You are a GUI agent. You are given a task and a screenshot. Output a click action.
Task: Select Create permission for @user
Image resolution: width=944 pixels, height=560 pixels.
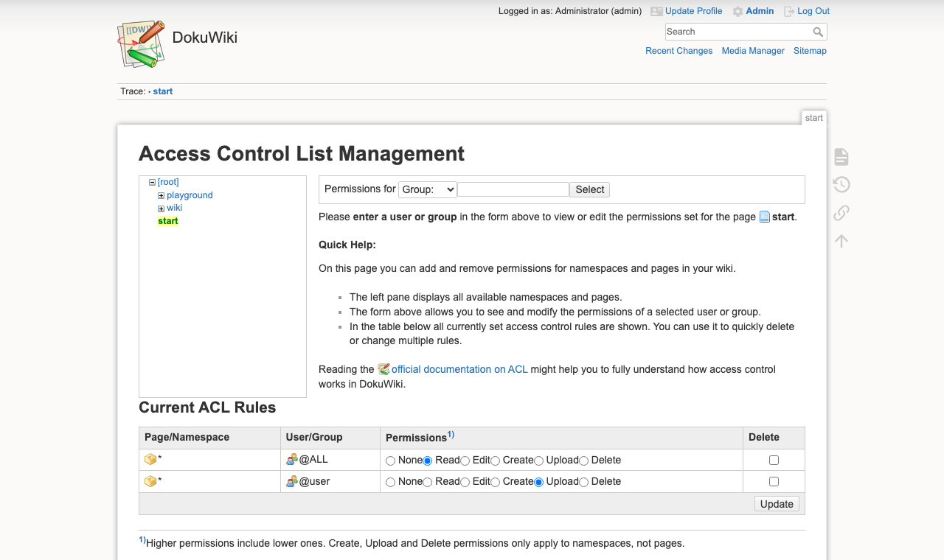[495, 482]
